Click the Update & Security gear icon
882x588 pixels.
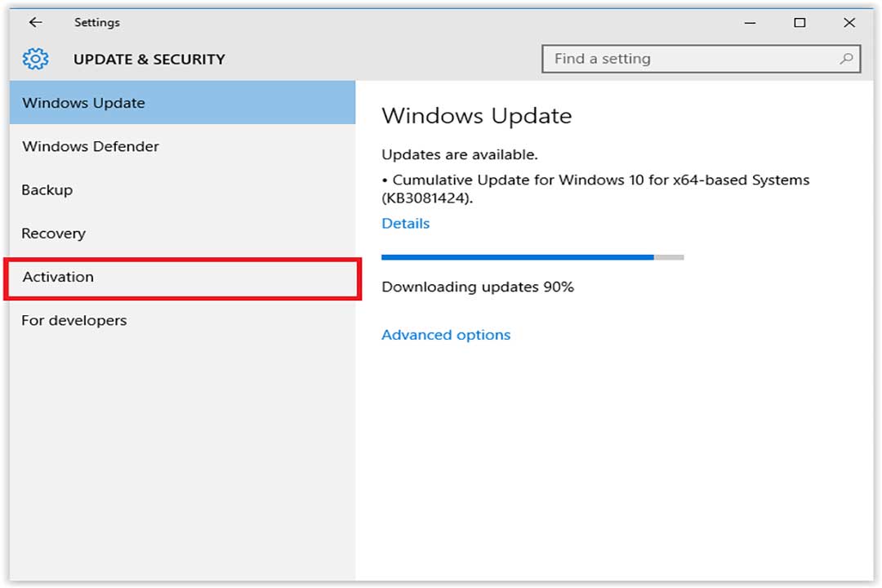[x=35, y=59]
